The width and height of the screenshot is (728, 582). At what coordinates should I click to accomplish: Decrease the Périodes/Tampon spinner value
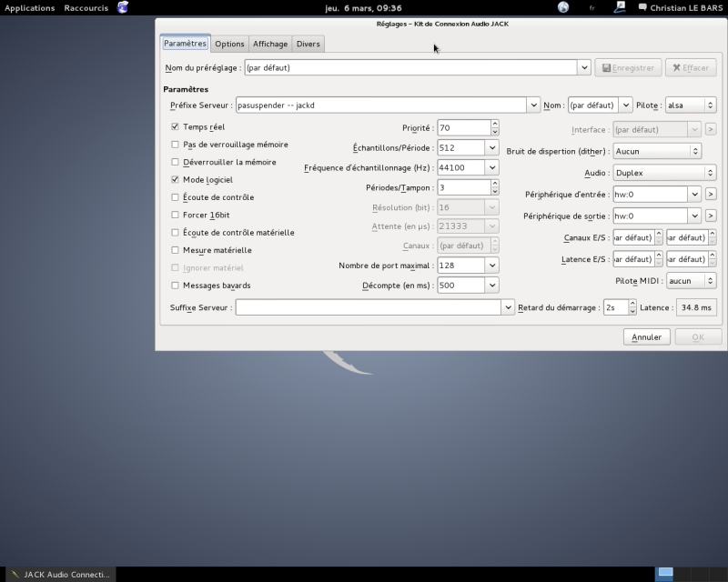click(x=495, y=191)
